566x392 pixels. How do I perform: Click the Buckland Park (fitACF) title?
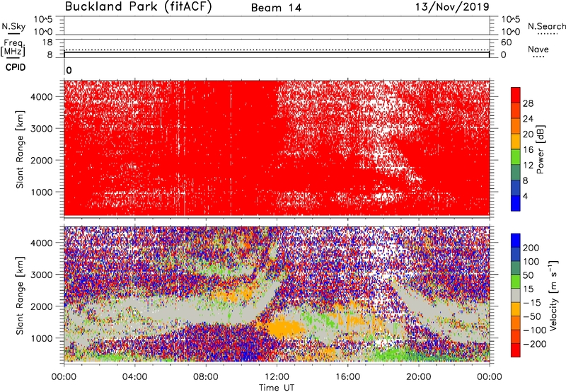pyautogui.click(x=138, y=6)
